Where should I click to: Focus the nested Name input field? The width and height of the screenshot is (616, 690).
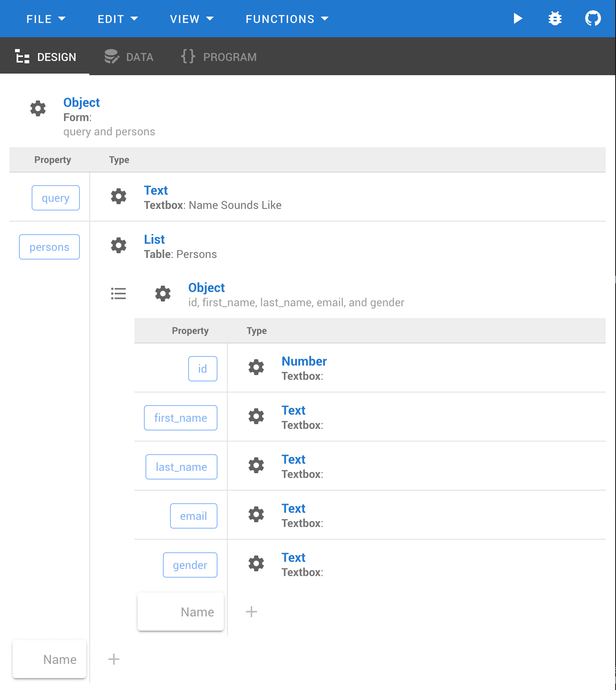(181, 612)
